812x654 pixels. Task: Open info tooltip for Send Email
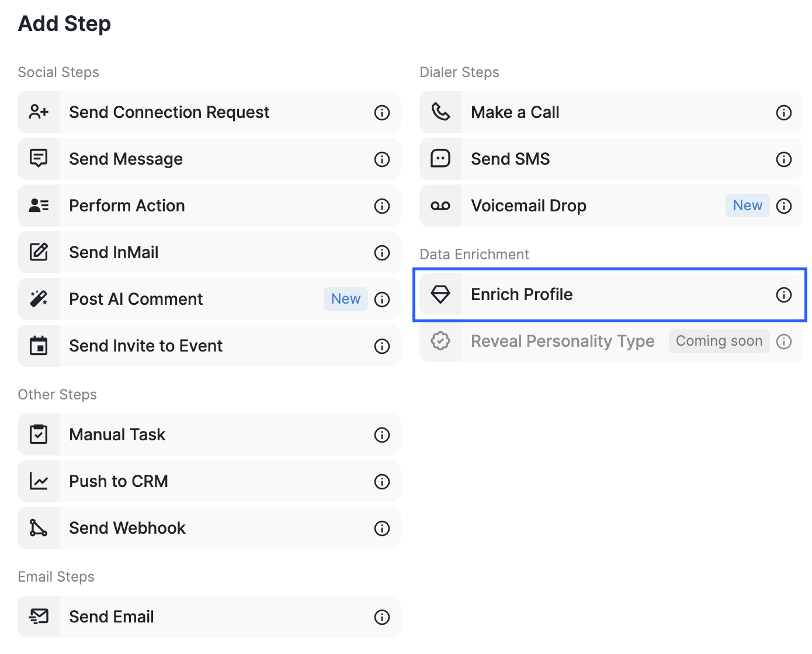coord(382,617)
